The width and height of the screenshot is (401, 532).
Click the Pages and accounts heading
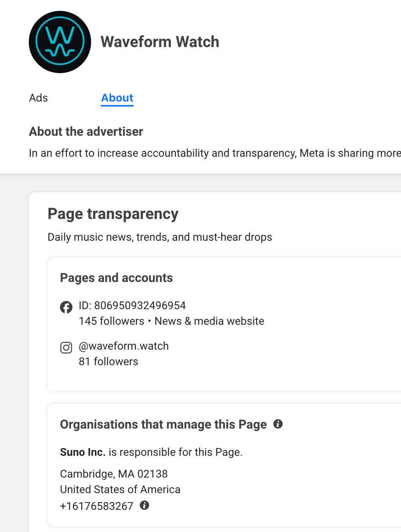116,278
